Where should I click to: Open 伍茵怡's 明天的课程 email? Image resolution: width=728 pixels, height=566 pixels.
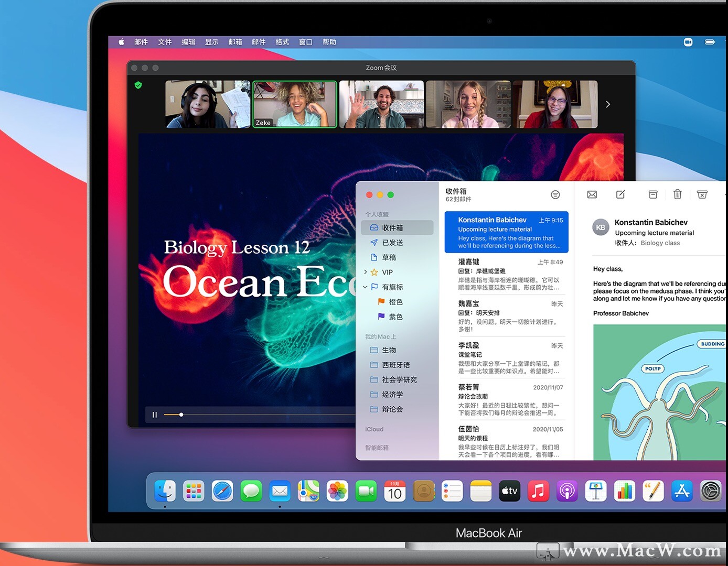coord(506,442)
